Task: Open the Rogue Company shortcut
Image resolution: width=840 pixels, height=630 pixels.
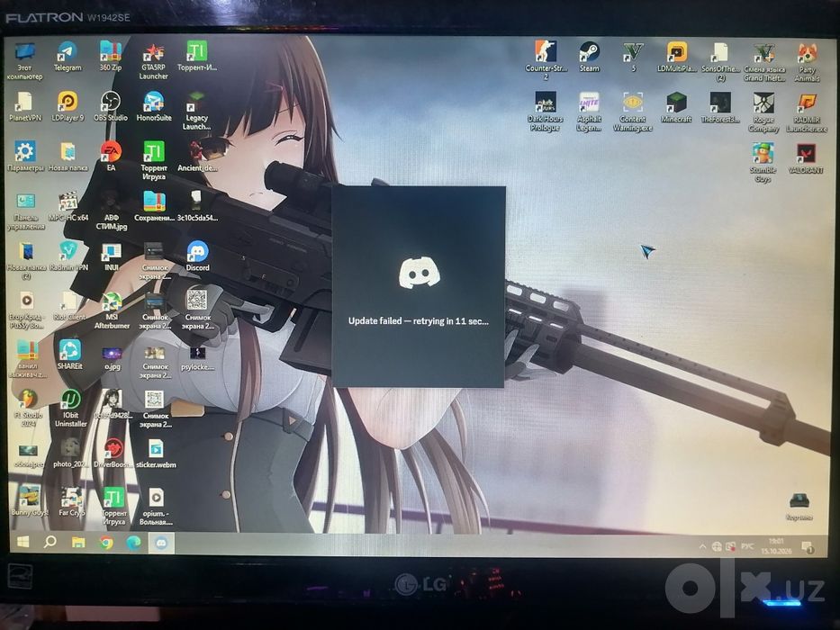Action: 763,112
